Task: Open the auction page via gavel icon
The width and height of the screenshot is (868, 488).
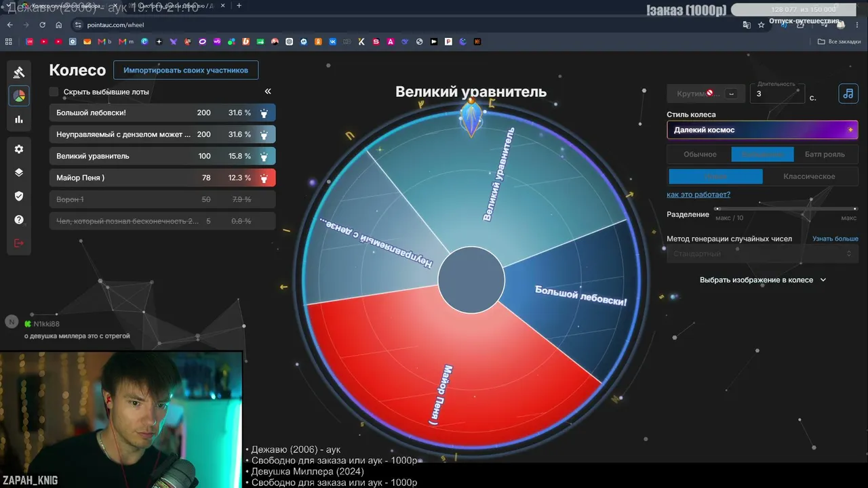Action: [19, 73]
